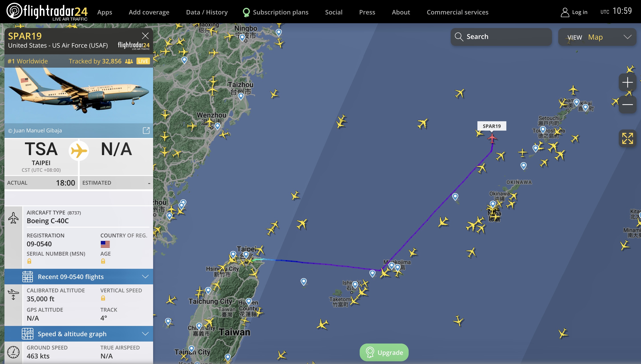The width and height of the screenshot is (641, 364).
Task: Click the red SPAR19 aircraft icon
Action: pos(492,138)
